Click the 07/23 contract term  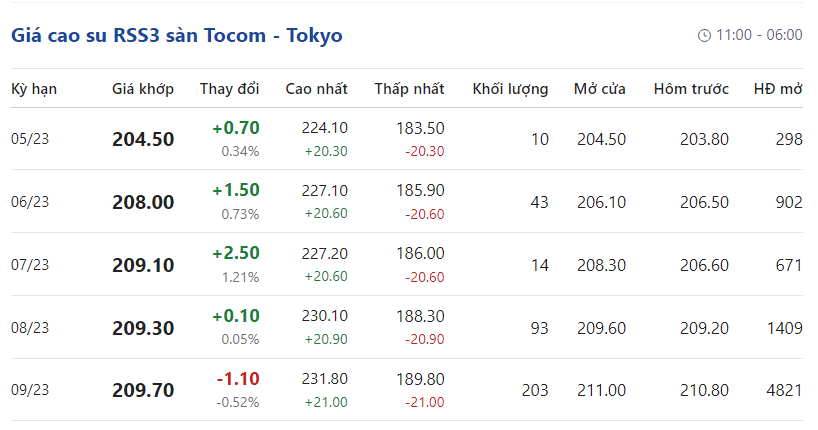(x=30, y=265)
